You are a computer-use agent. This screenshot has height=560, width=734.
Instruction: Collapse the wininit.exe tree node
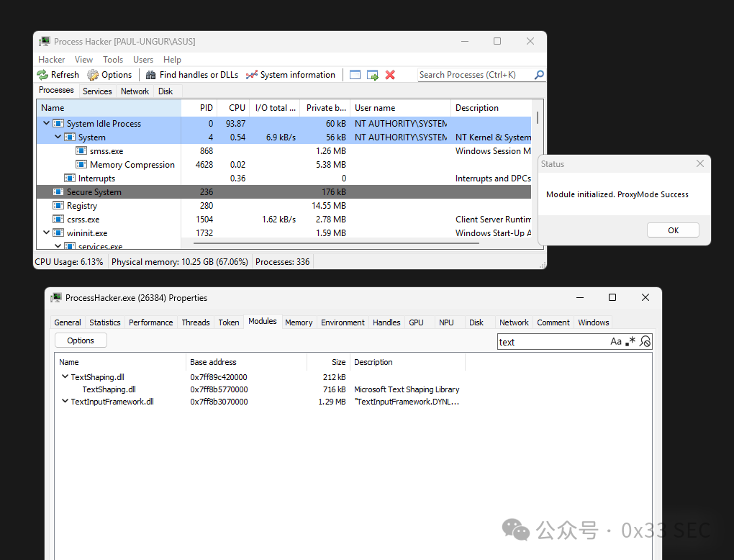(x=46, y=232)
